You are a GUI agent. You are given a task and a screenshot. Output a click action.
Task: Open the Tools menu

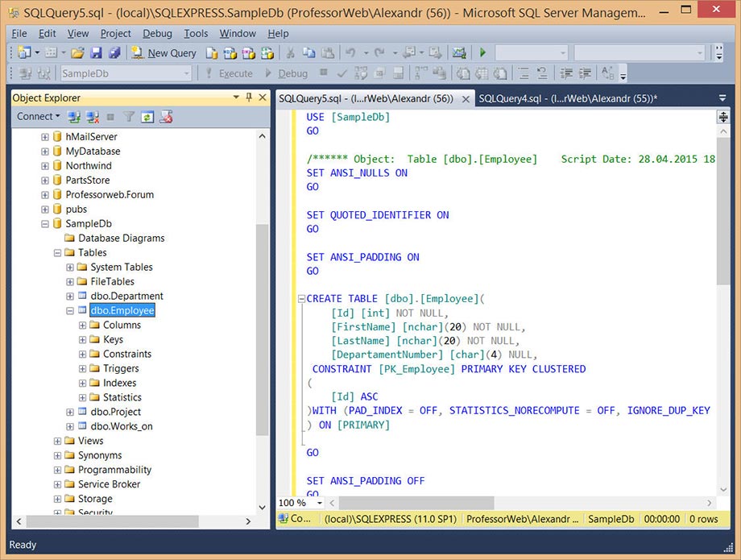pos(196,34)
